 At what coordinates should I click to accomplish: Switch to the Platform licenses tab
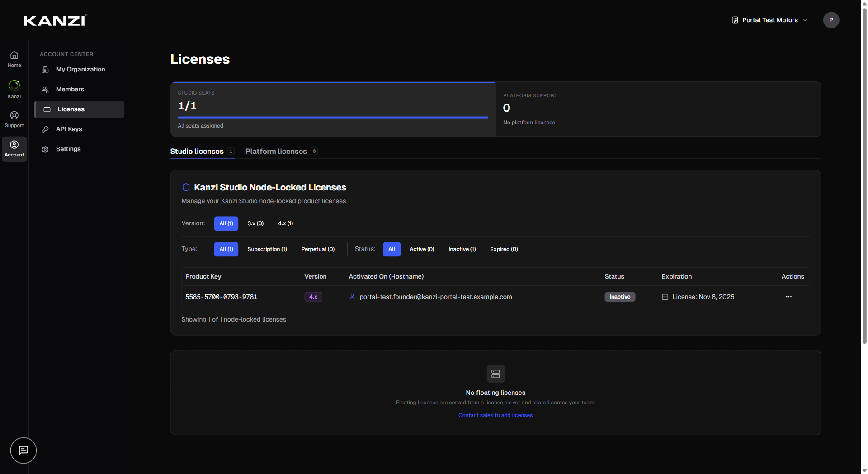(281, 152)
